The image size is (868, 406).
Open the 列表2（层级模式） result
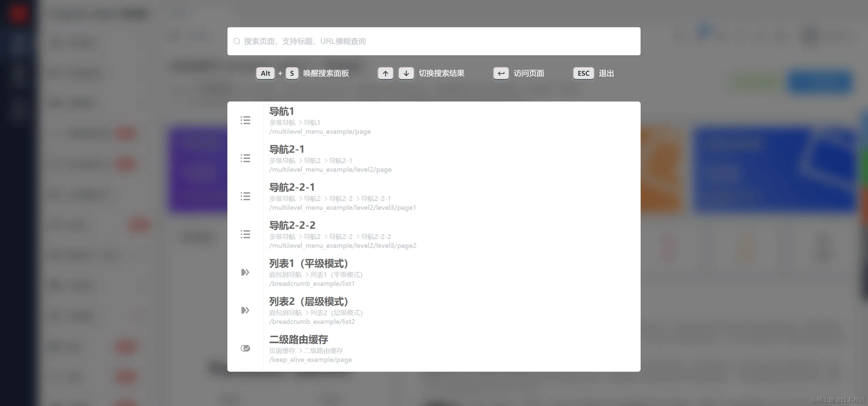pos(434,311)
